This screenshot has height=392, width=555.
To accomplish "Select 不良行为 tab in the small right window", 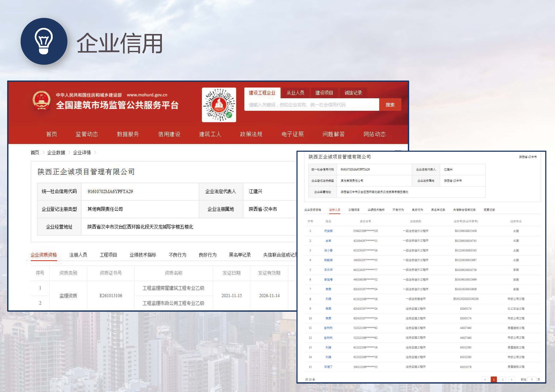I will [398, 210].
